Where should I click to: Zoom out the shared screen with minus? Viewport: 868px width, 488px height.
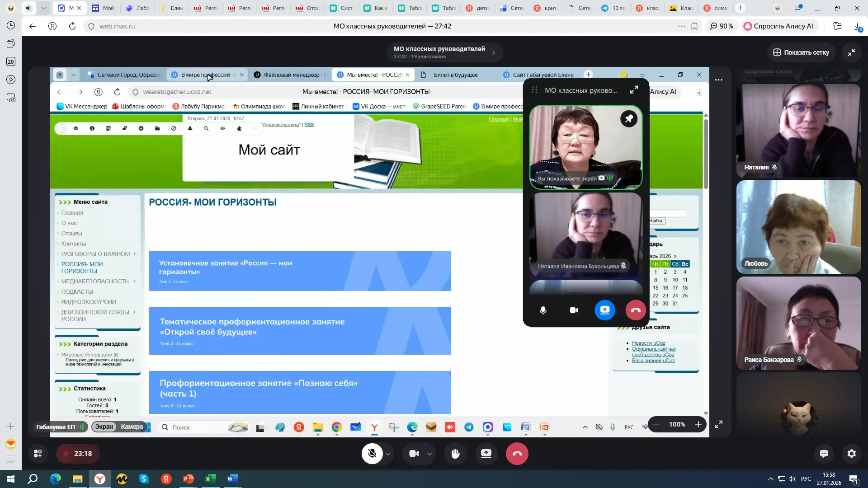tap(656, 424)
